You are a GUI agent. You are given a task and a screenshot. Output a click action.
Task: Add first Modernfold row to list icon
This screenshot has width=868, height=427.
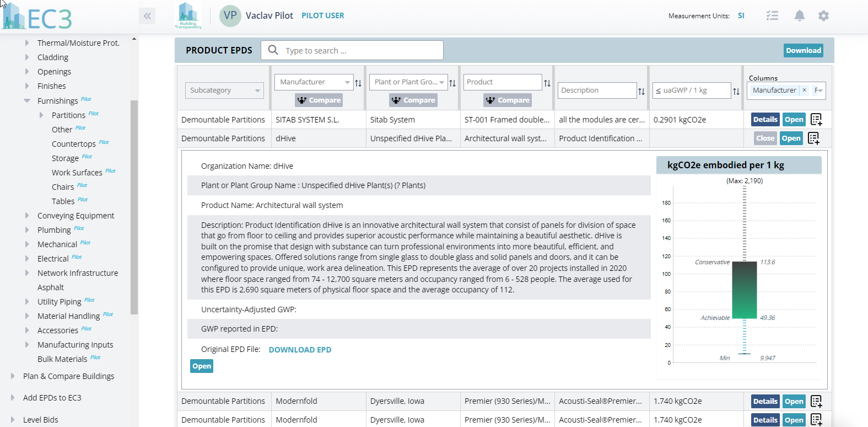tap(816, 401)
